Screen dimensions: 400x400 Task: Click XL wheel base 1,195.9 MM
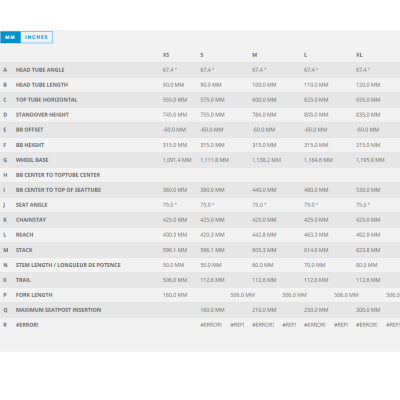click(x=370, y=160)
